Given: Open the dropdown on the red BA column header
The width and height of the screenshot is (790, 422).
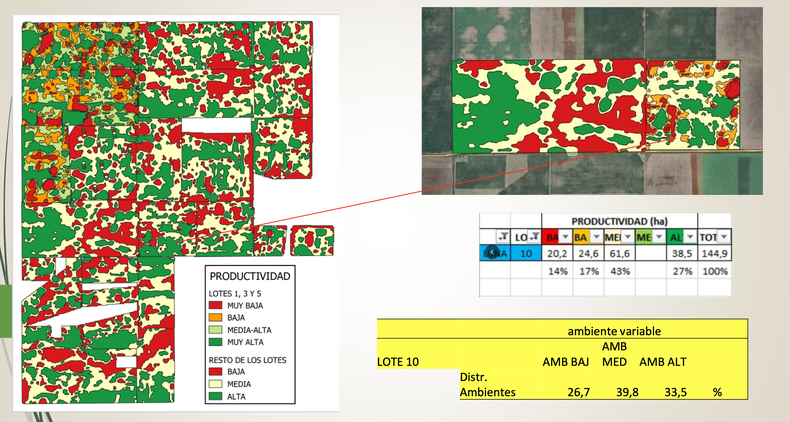Looking at the screenshot, I should click(x=565, y=237).
